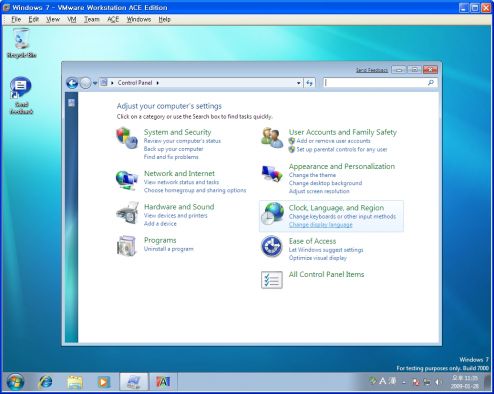Image resolution: width=494 pixels, height=394 pixels.
Task: Click Review your computer's status
Action: (182, 141)
